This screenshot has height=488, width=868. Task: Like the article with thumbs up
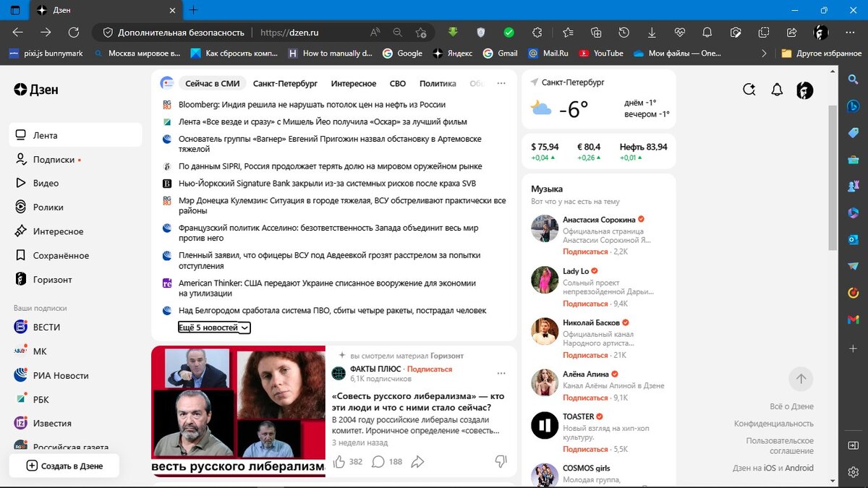point(339,461)
